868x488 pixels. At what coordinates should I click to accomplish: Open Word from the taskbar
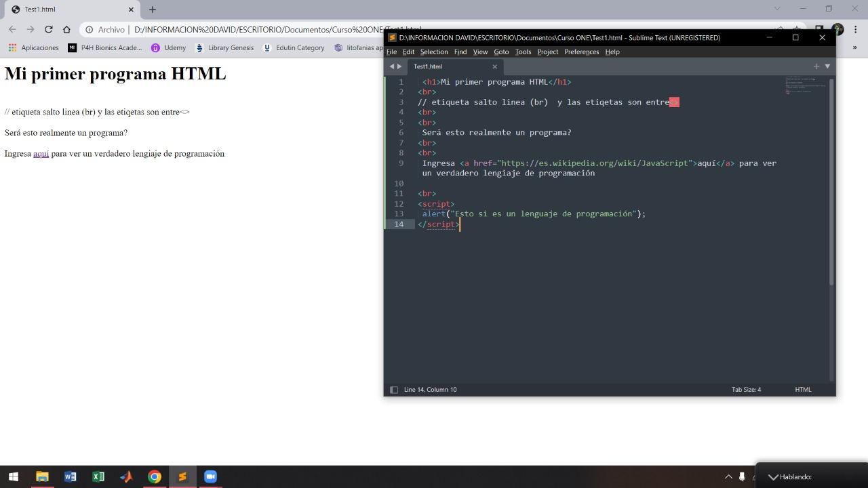coord(70,476)
